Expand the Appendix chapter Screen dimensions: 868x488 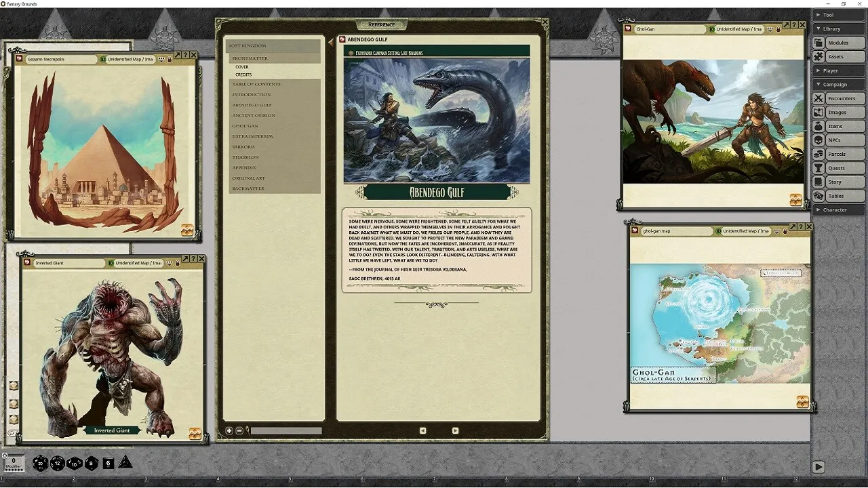click(274, 167)
